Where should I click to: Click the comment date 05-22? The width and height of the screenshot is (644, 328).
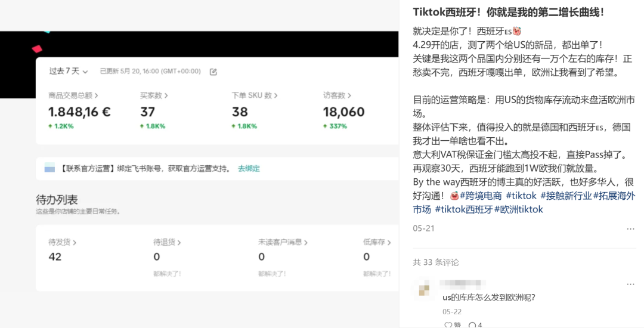[452, 311]
